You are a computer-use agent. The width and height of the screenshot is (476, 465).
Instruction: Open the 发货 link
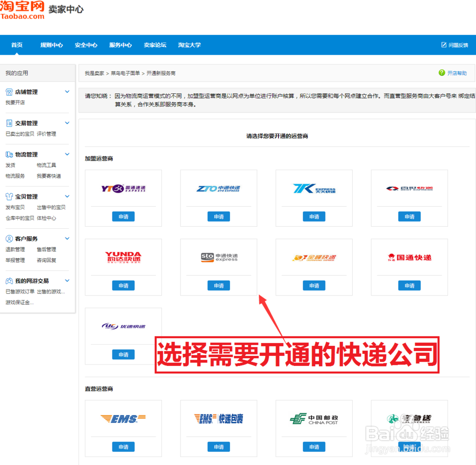[x=10, y=165]
